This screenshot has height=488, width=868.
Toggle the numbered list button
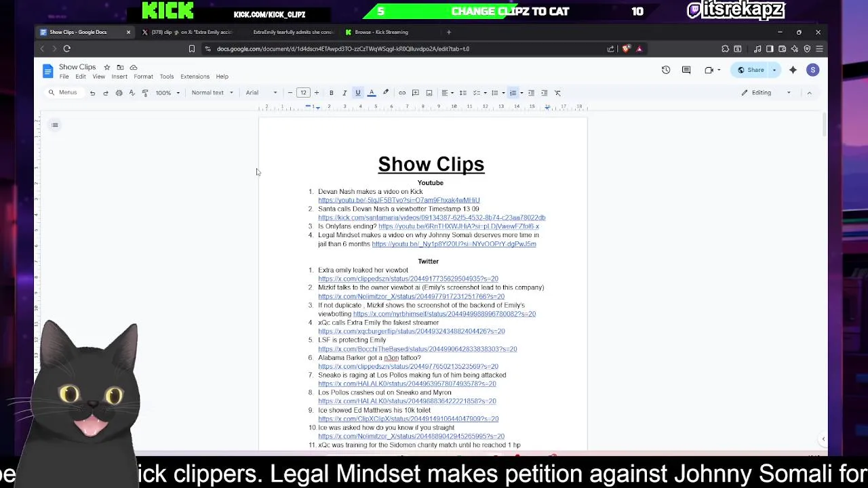[x=513, y=93]
